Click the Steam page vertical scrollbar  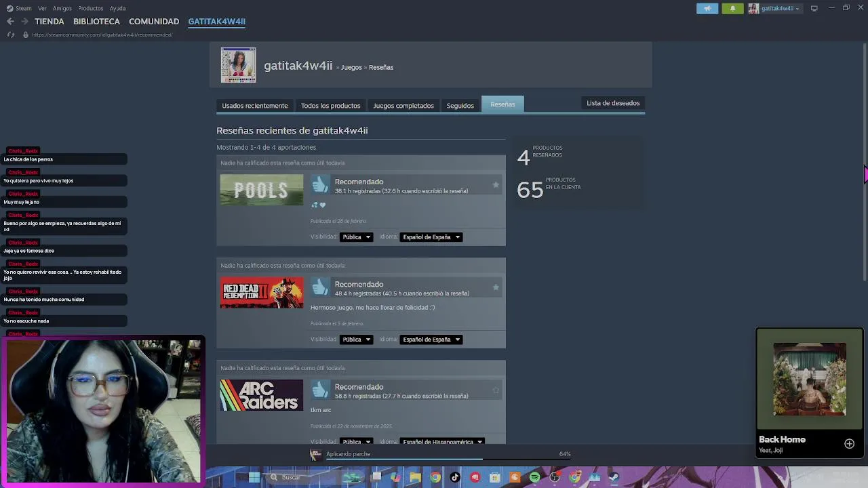865,163
